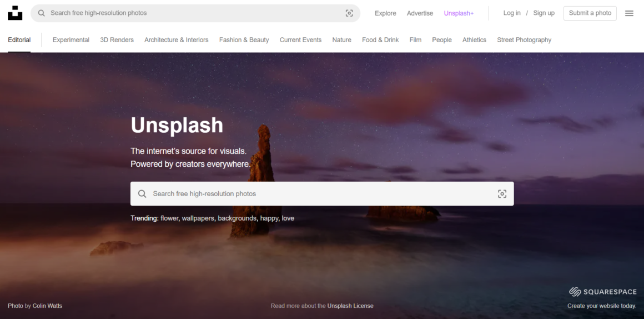Click trending term love
Screen dimensions: 644x319
(288, 218)
